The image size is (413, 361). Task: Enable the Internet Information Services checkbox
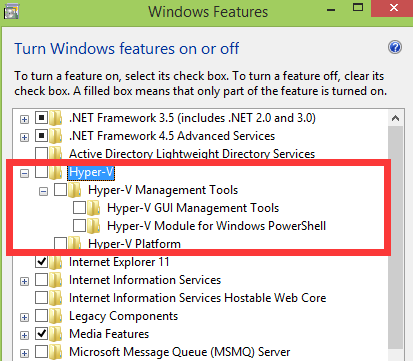pyautogui.click(x=41, y=280)
